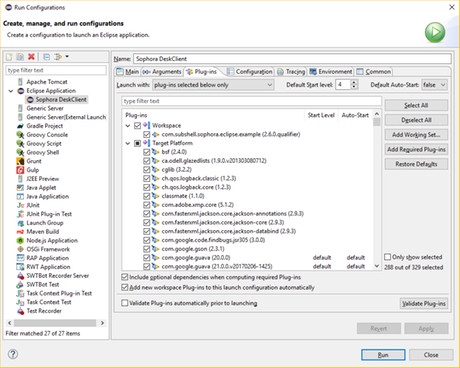The height and width of the screenshot is (368, 460).
Task: Click the filter launch configurations icon
Action: [58, 57]
